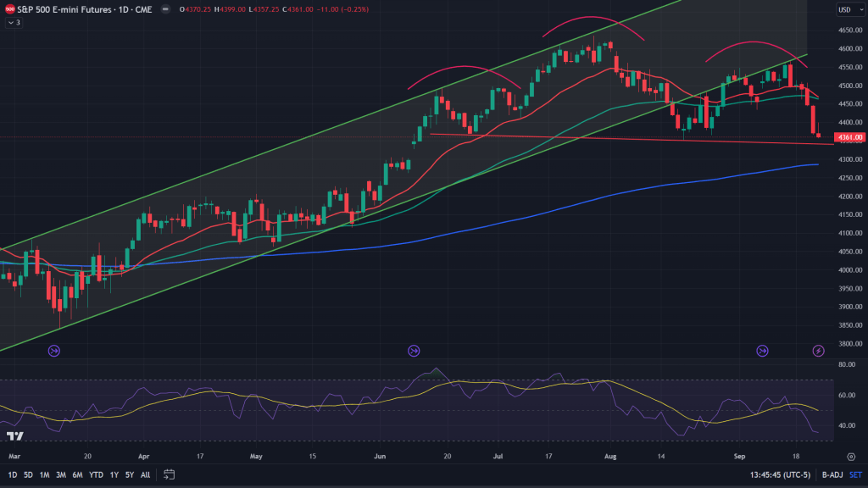Click the contract rollover marker in March
The width and height of the screenshot is (868, 488).
[x=54, y=350]
